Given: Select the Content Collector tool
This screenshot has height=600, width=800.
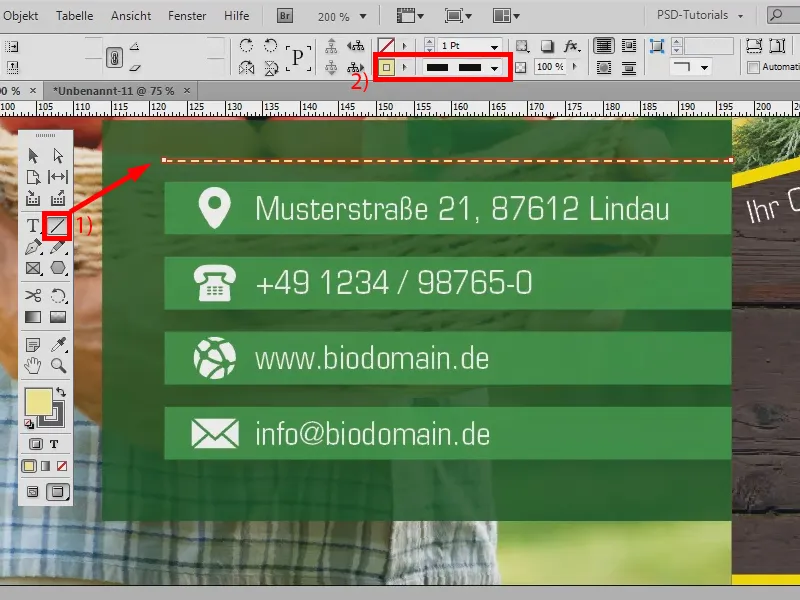Looking at the screenshot, I should click(33, 198).
